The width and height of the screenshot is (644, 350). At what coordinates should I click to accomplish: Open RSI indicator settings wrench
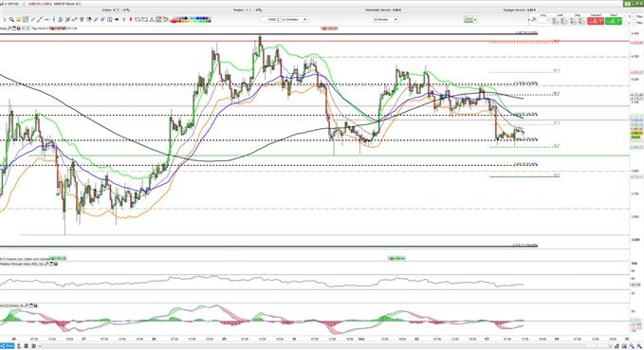tap(46, 264)
